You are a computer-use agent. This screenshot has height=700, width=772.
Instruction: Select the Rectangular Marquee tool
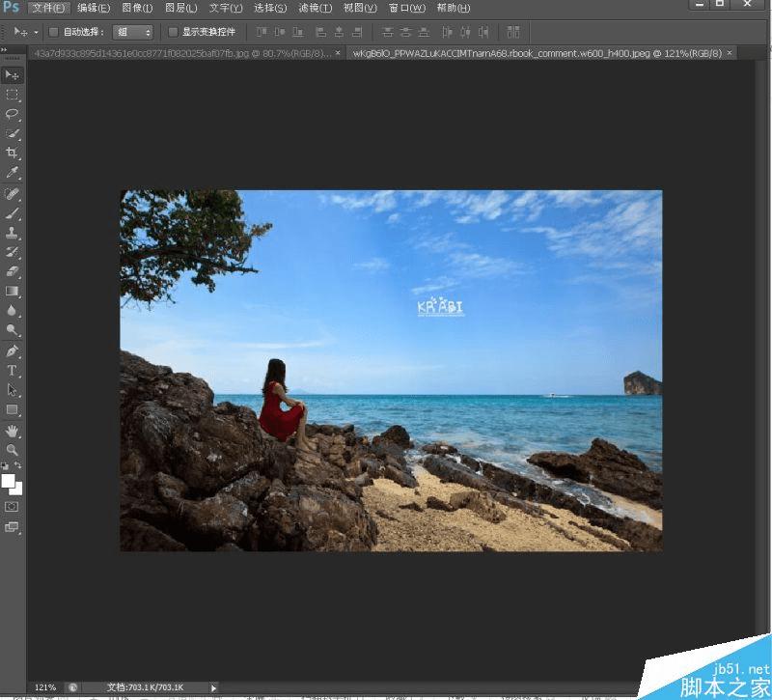(12, 95)
